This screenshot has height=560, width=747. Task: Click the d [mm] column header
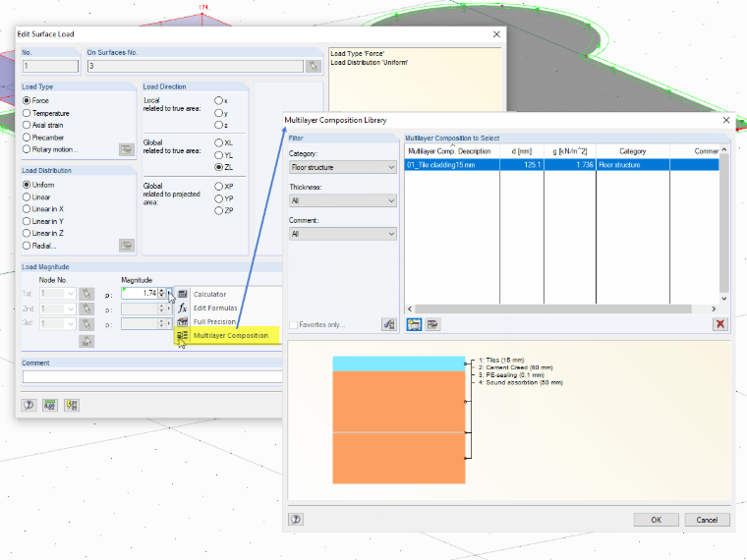tap(522, 151)
